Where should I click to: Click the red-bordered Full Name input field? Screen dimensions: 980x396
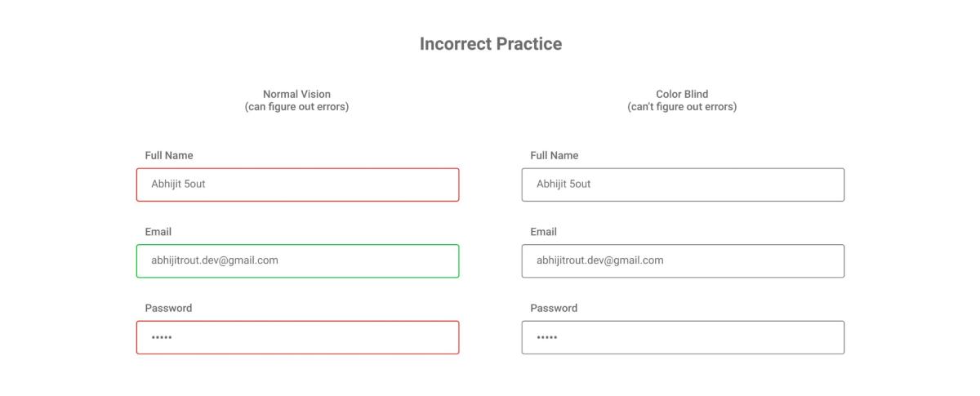coord(297,185)
